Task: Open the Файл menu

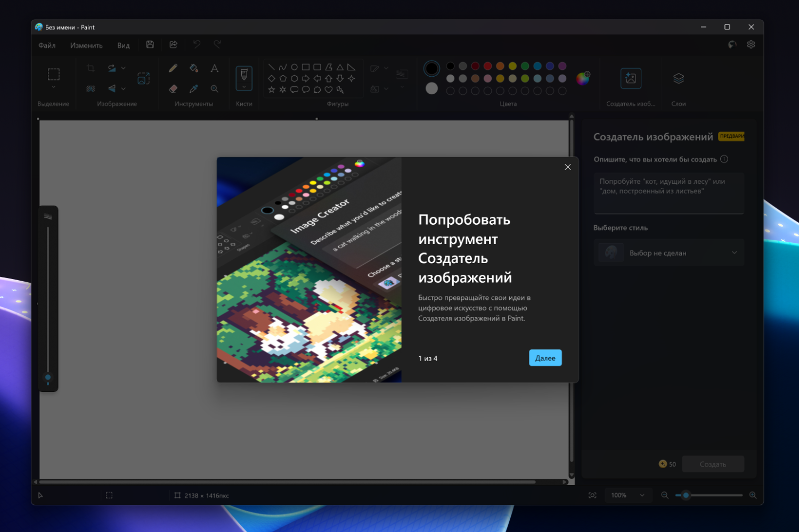Action: tap(47, 45)
